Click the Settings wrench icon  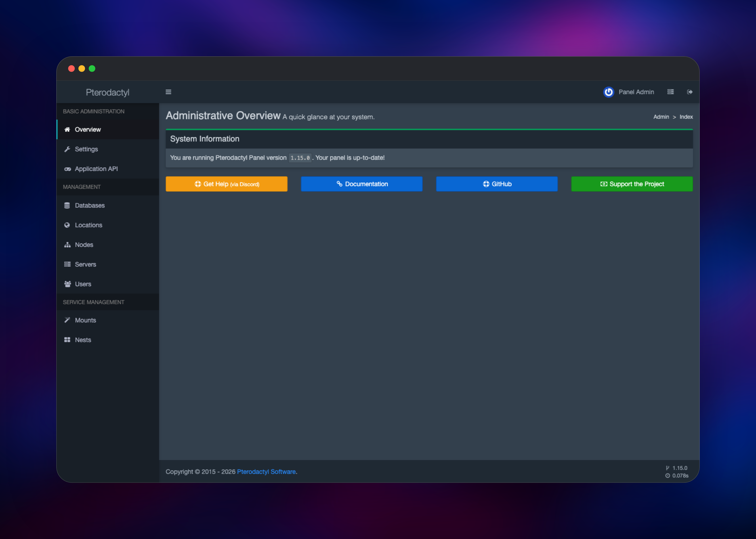coord(67,149)
